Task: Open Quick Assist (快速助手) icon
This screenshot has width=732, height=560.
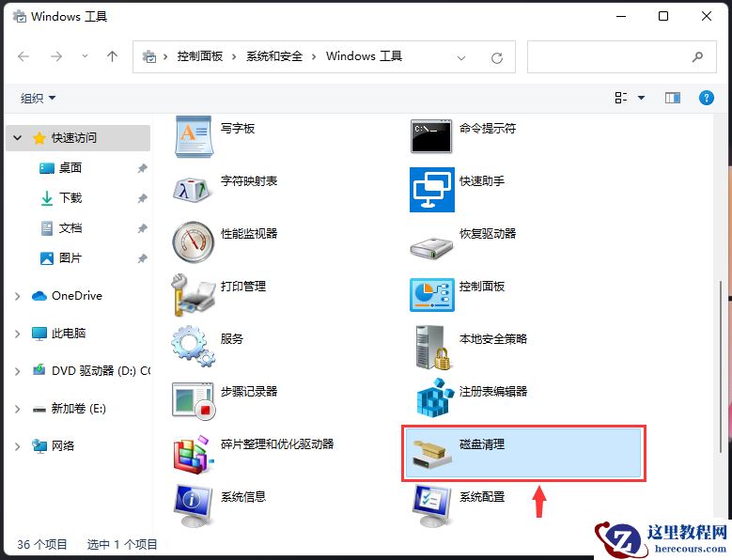Action: (432, 190)
